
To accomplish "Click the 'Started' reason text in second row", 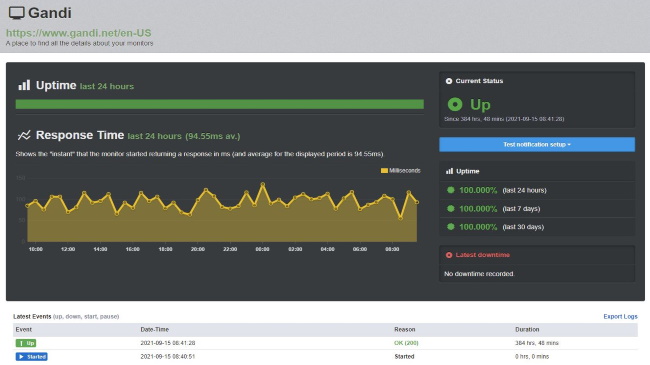I will coord(404,356).
